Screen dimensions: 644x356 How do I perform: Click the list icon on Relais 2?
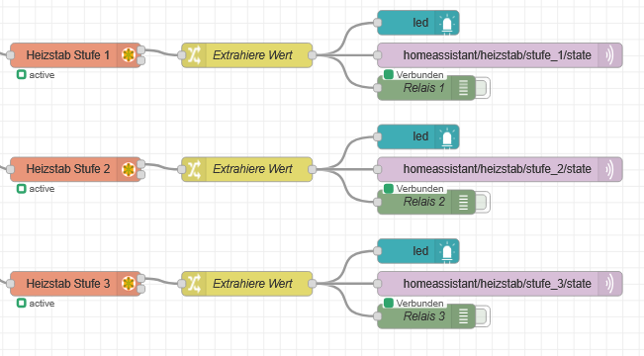pyautogui.click(x=463, y=202)
